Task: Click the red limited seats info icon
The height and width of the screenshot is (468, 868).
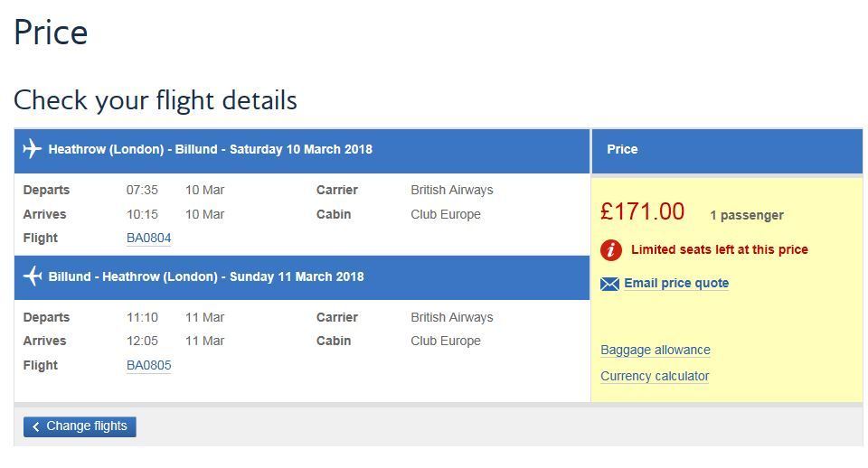Action: tap(611, 250)
